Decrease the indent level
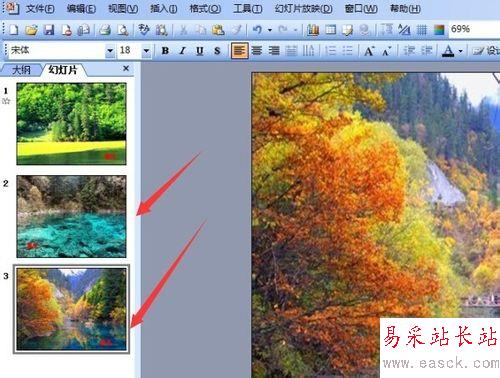The height and width of the screenshot is (378, 500). tap(408, 51)
